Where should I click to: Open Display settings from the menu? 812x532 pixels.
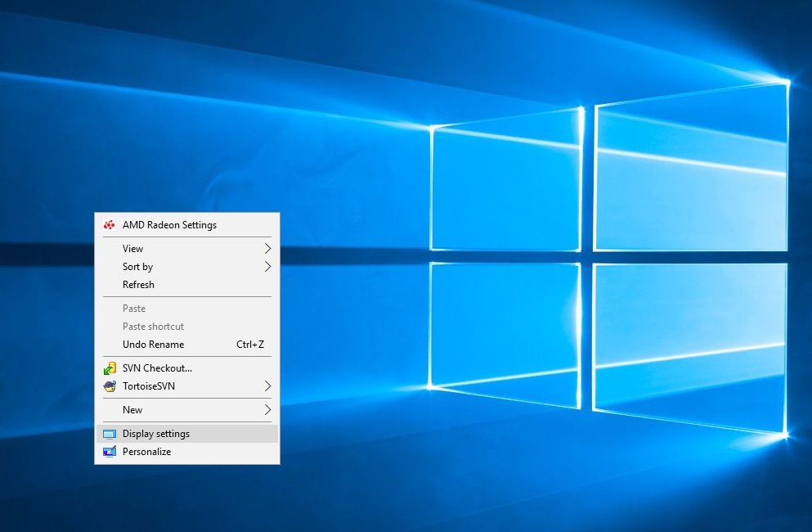pyautogui.click(x=187, y=434)
